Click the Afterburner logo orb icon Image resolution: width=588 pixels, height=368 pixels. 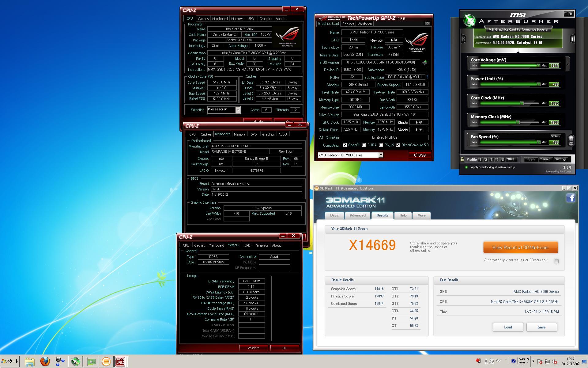coord(469,20)
